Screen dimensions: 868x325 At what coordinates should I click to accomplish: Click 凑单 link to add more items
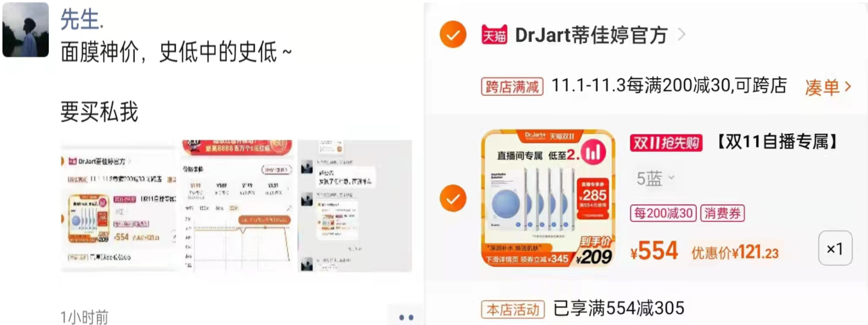[x=828, y=87]
